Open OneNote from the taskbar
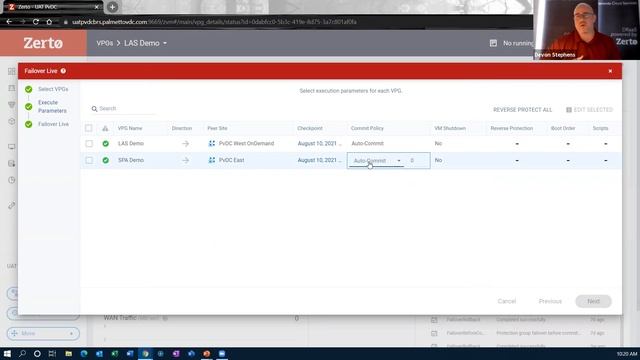This screenshot has width=640, height=360. coord(176,353)
